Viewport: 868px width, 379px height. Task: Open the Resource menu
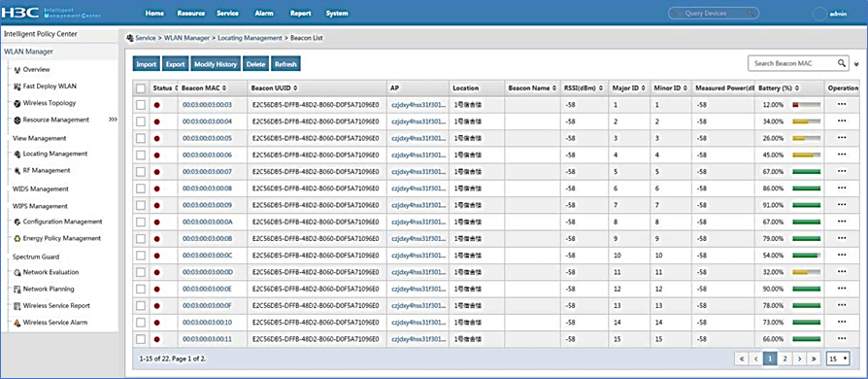(191, 14)
